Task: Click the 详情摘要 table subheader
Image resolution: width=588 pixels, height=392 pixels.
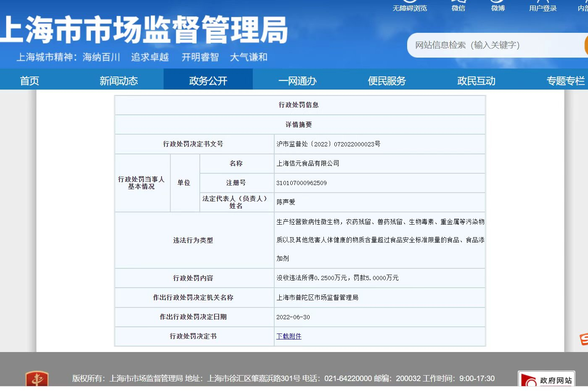Action: (299, 124)
